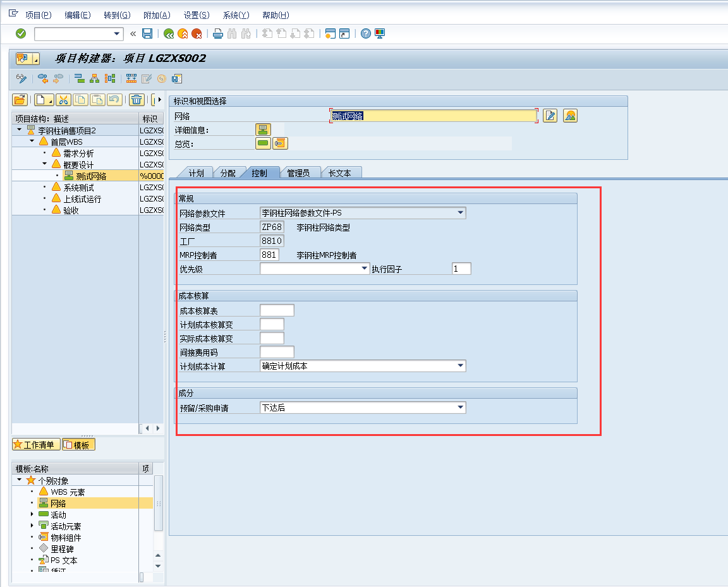Click the help question mark icon

[366, 33]
